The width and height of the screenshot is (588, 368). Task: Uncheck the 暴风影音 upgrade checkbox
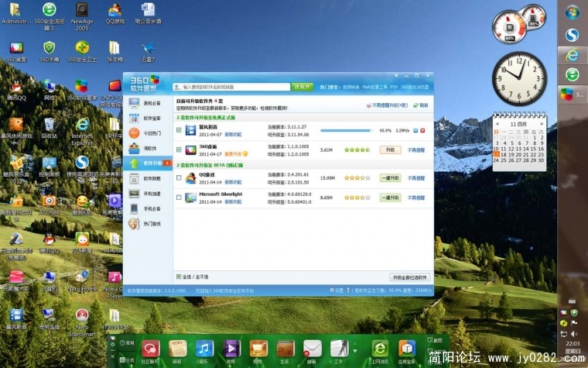pos(179,130)
